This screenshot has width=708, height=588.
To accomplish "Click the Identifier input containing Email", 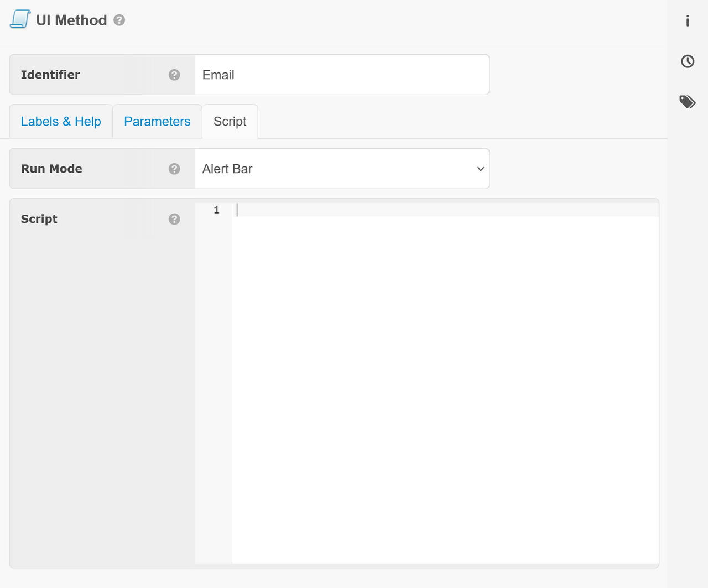I will (342, 75).
